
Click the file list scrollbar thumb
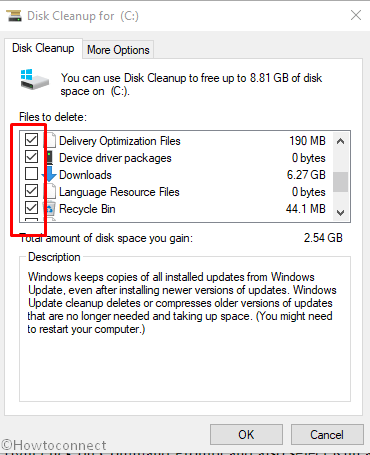click(x=340, y=182)
